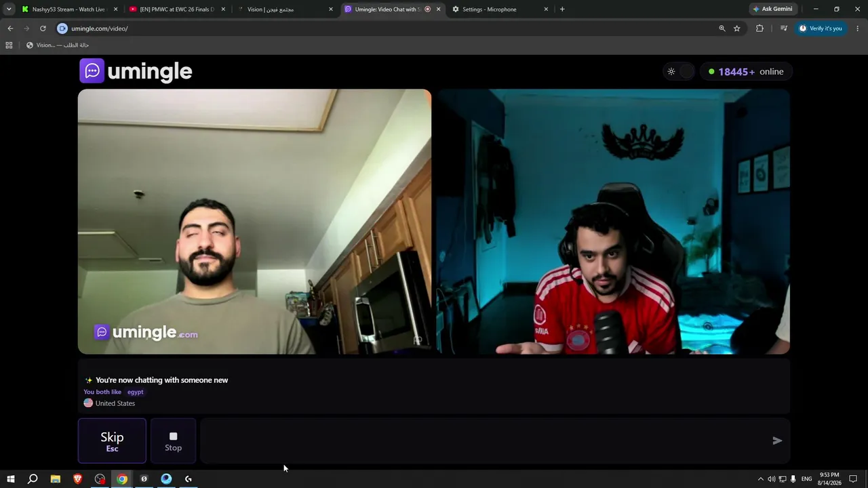The image size is (868, 488).
Task: Send the chat message with arrow icon
Action: point(777,441)
